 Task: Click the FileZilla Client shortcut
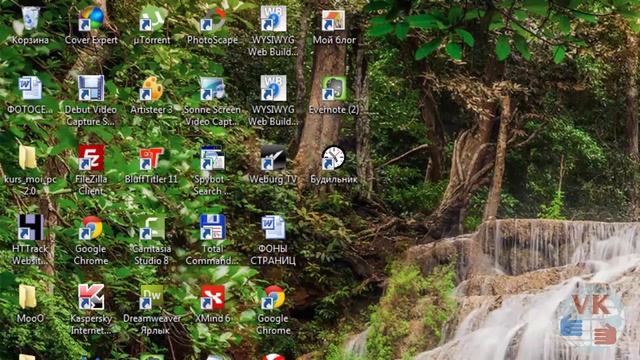pos(91,158)
